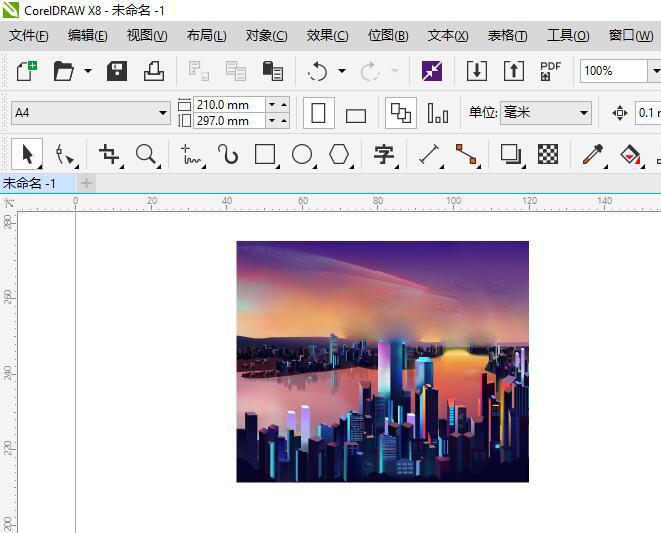
Task: Toggle landscape page orientation
Action: point(356,114)
